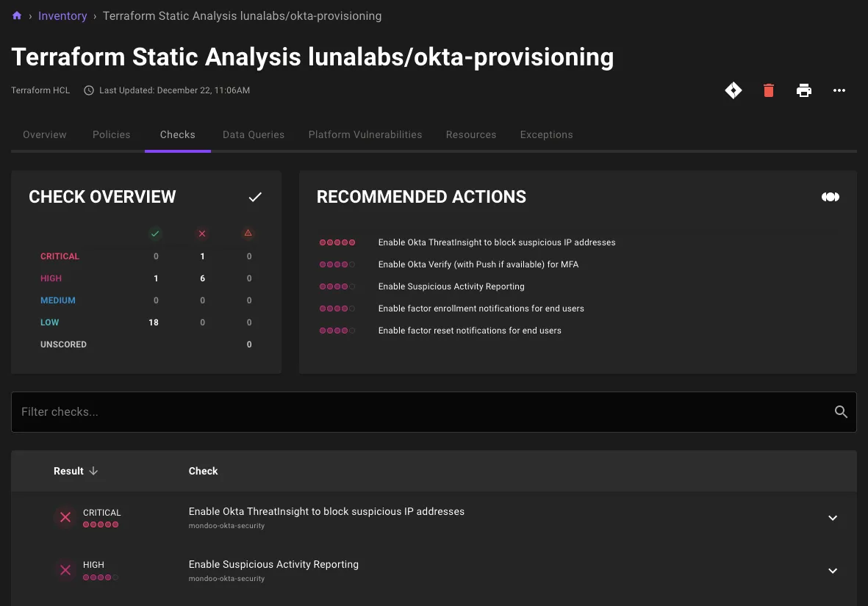This screenshot has height=606, width=868.
Task: Click clock icon beside Last Updated
Action: point(89,90)
